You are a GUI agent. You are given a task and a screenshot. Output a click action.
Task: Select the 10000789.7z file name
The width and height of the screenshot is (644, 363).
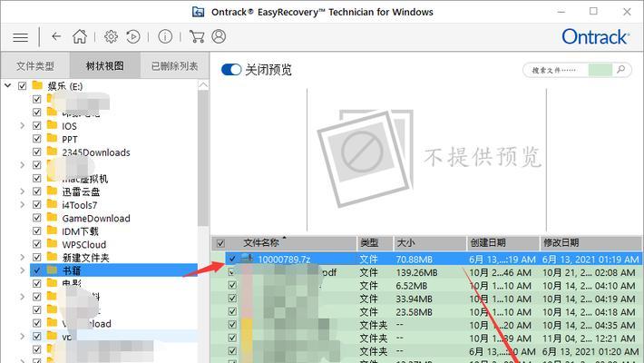(284, 260)
